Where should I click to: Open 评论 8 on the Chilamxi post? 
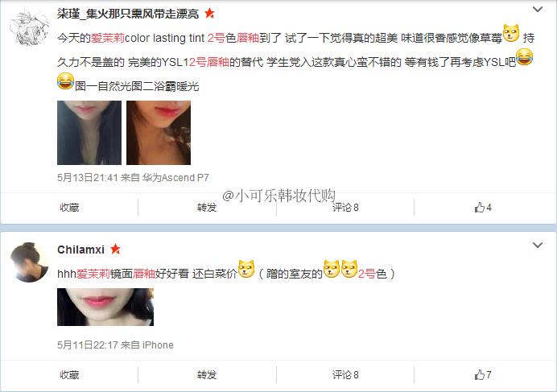coord(345,374)
